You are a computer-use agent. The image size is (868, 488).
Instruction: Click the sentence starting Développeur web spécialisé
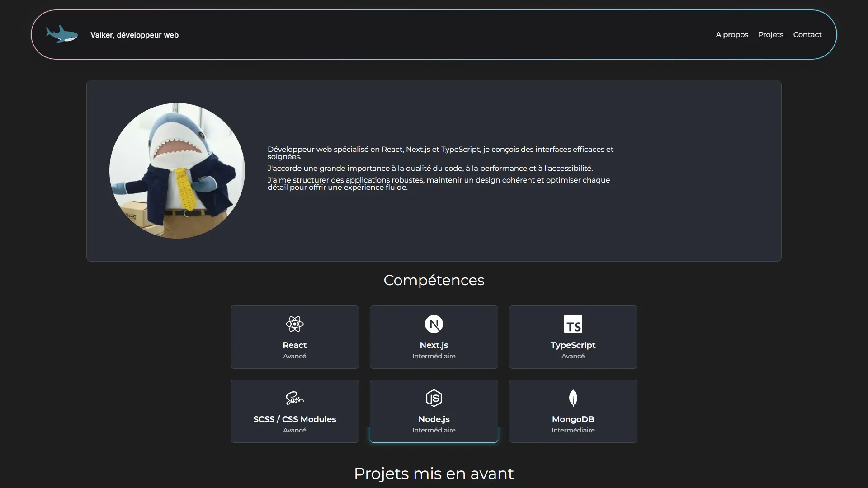point(440,153)
